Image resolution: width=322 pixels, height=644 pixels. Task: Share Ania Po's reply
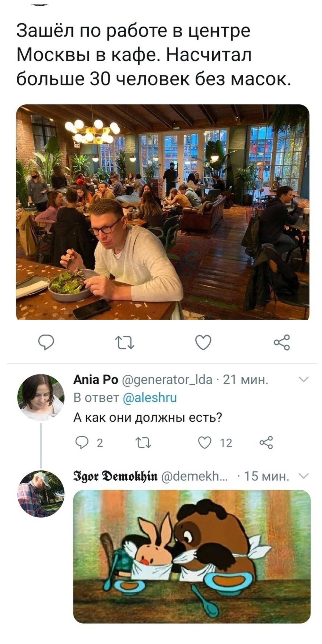click(x=266, y=442)
